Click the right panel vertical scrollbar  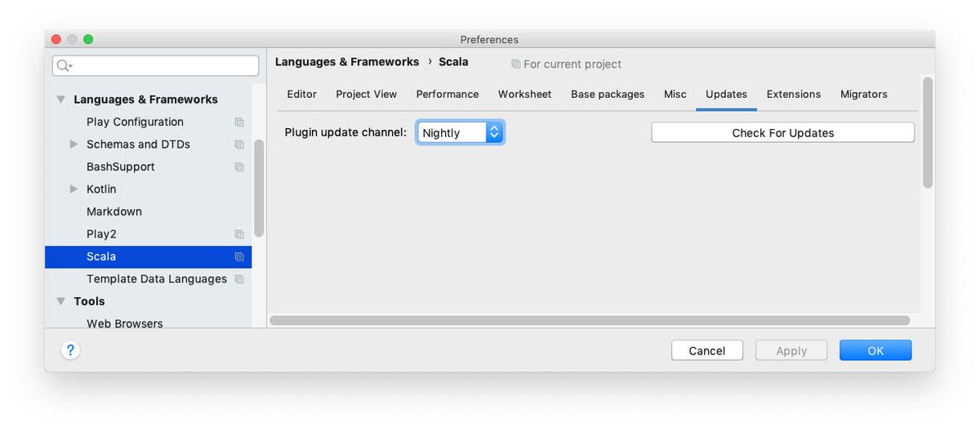pos(927,133)
